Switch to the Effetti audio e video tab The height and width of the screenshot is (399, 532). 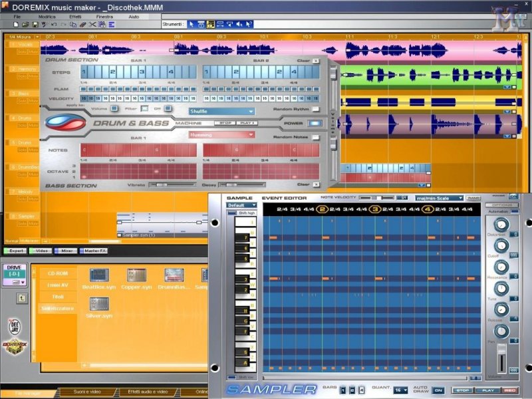click(148, 392)
